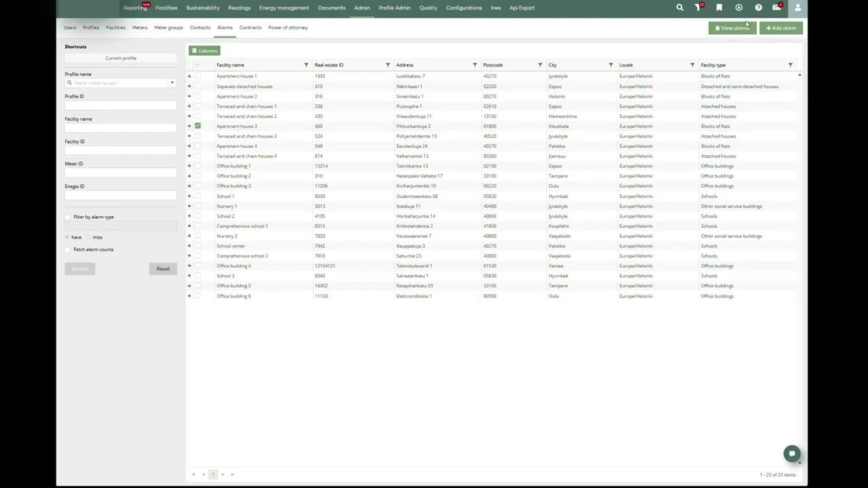The image size is (868, 488).
Task: Expand the School center row
Action: pos(189,246)
